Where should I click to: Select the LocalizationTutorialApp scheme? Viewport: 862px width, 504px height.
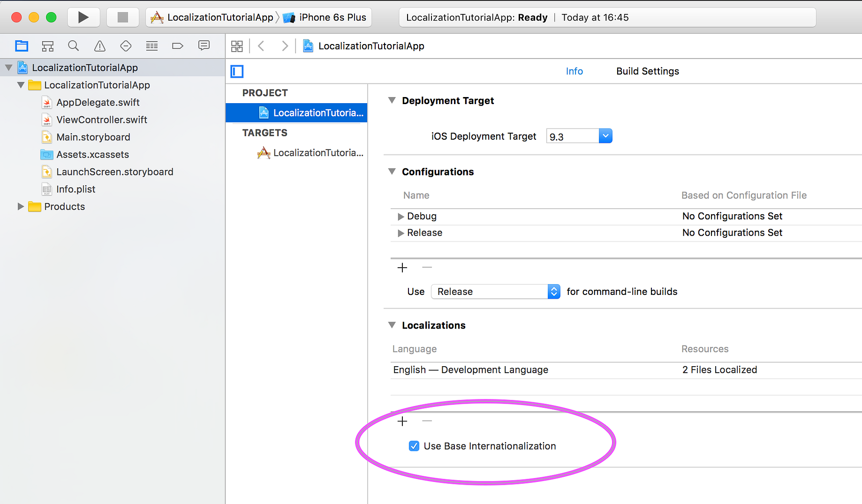212,17
